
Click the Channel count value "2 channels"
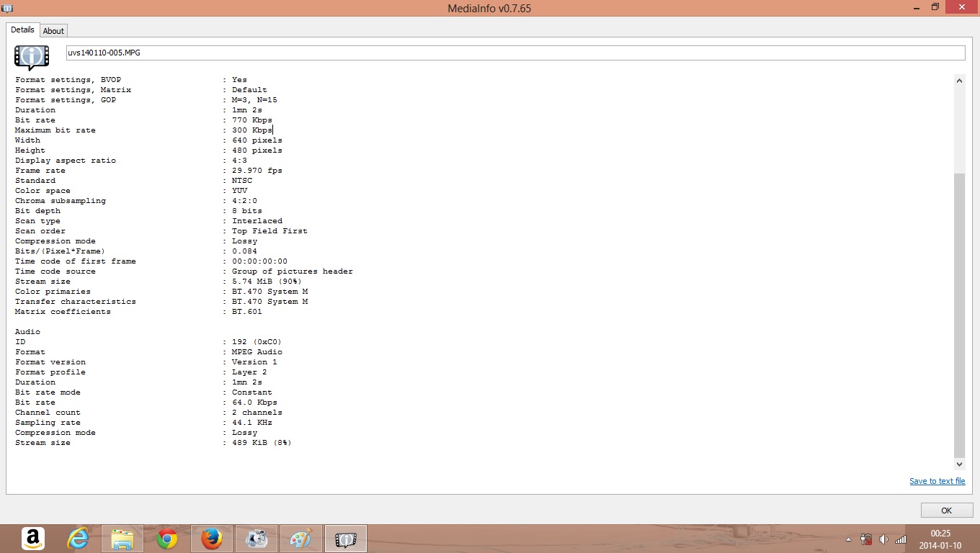257,413
